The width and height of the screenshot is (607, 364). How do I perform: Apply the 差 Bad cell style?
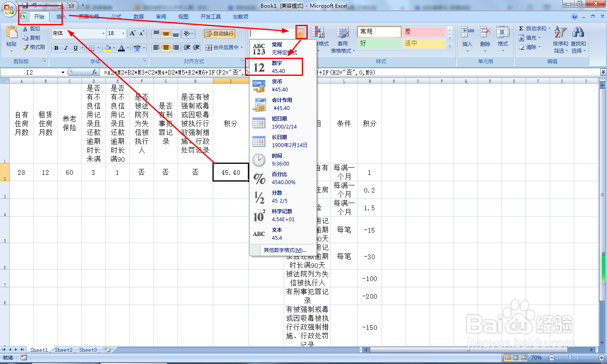[x=424, y=32]
